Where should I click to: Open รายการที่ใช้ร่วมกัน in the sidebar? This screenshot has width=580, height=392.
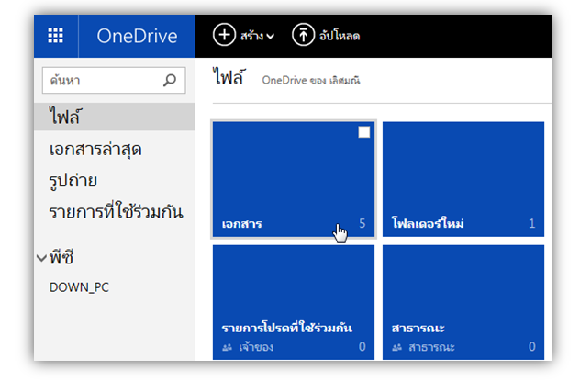(x=117, y=212)
